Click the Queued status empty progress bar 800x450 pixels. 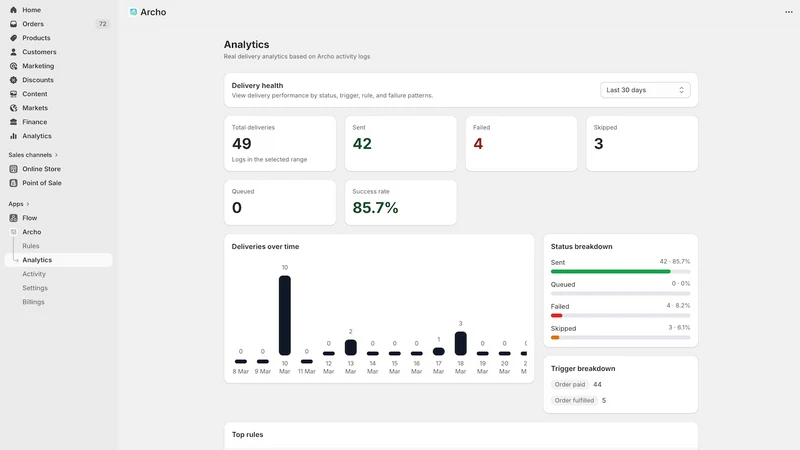coord(620,293)
